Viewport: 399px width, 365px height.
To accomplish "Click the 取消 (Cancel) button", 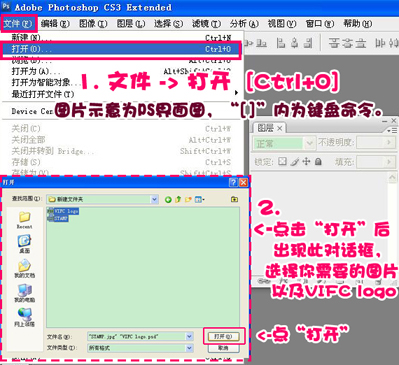I will pyautogui.click(x=223, y=348).
